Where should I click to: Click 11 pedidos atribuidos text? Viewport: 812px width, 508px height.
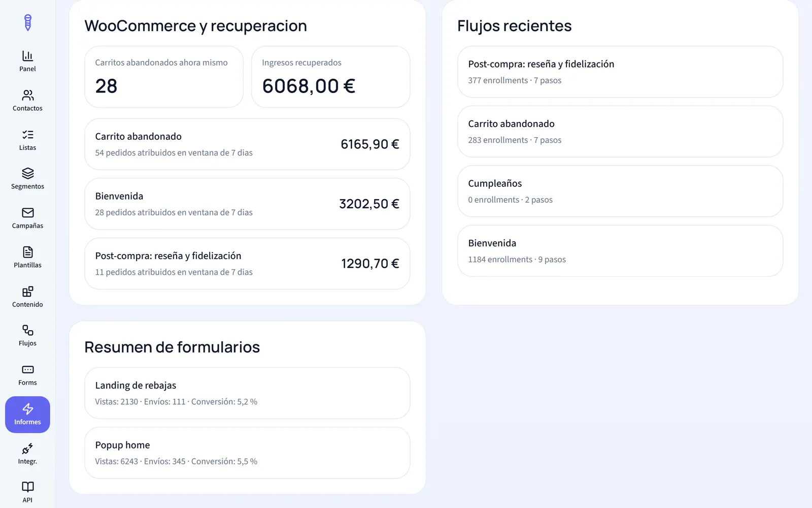click(174, 272)
